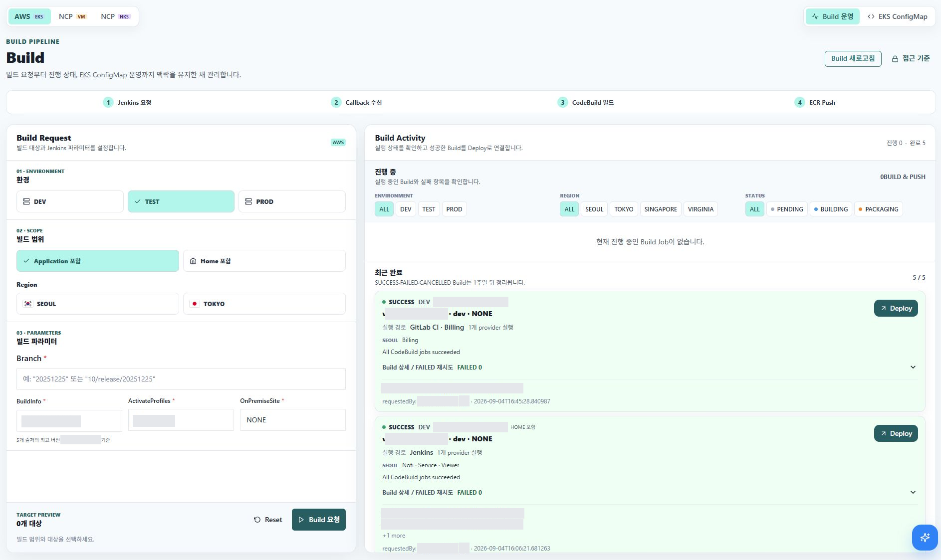Click step 2 circle for Callback 수신
The width and height of the screenshot is (941, 560).
pyautogui.click(x=336, y=102)
